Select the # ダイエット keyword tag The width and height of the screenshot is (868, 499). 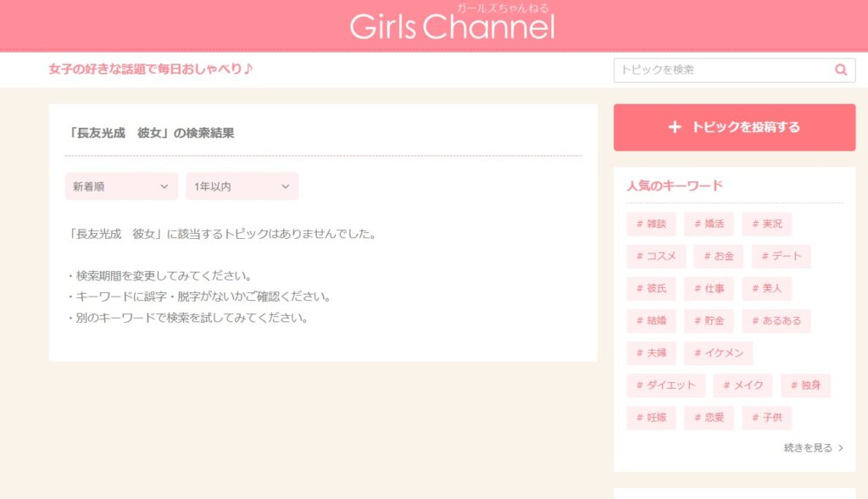coord(666,385)
